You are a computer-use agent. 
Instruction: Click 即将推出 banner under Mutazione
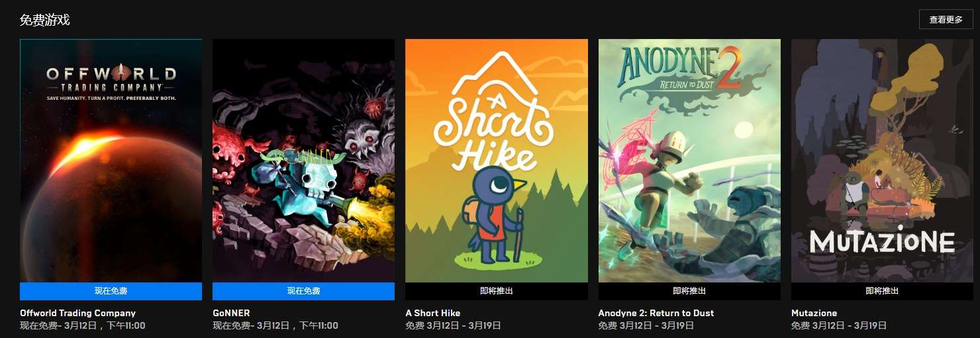point(882,291)
